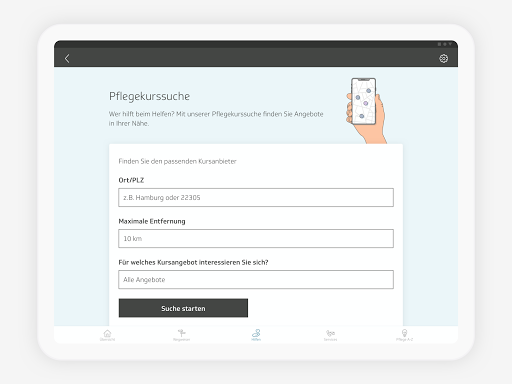This screenshot has width=512, height=384.
Task: Click the Pflegekurssuche heading
Action: point(149,96)
